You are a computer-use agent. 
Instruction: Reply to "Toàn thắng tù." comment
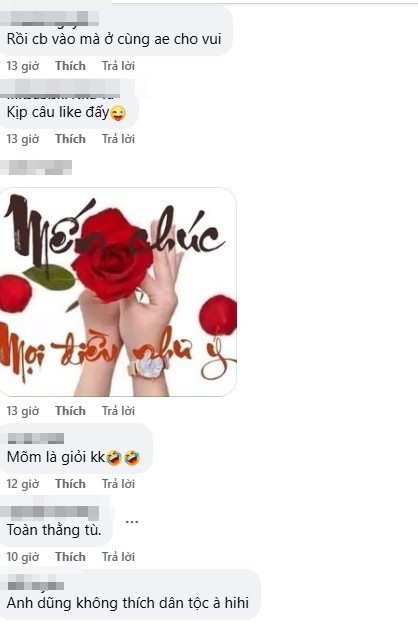(118, 557)
